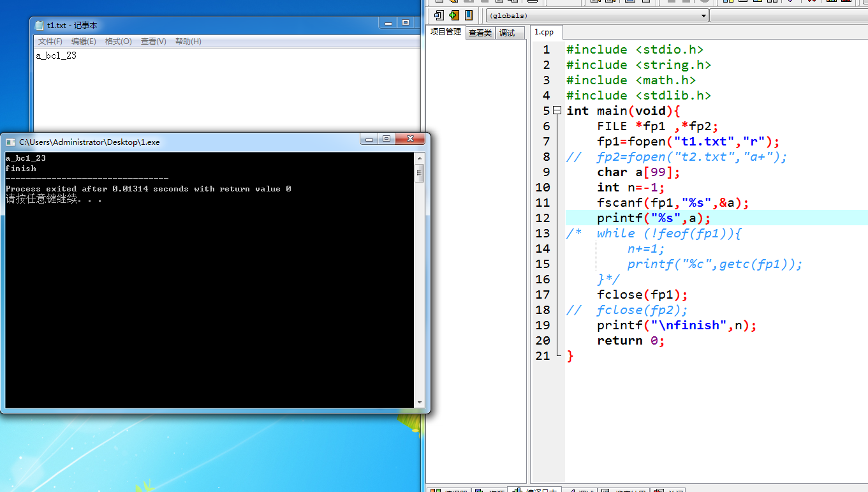The width and height of the screenshot is (868, 492).
Task: Click the commented while (!feof(fp1)){ line
Action: pyautogui.click(x=654, y=233)
